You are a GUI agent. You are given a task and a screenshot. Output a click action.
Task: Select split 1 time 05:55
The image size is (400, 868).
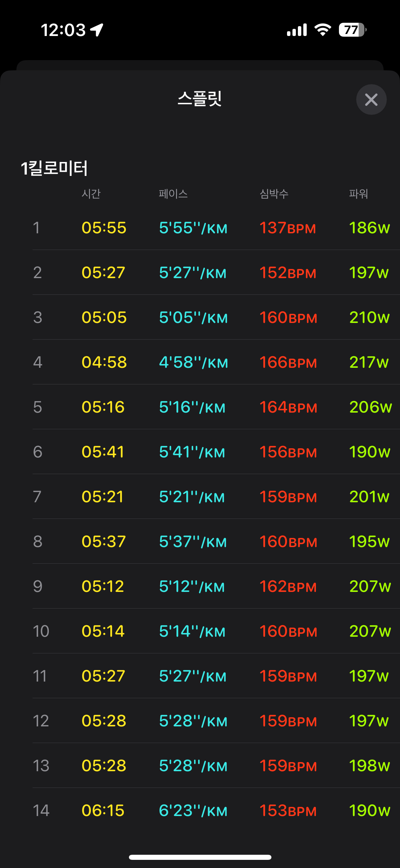click(104, 228)
